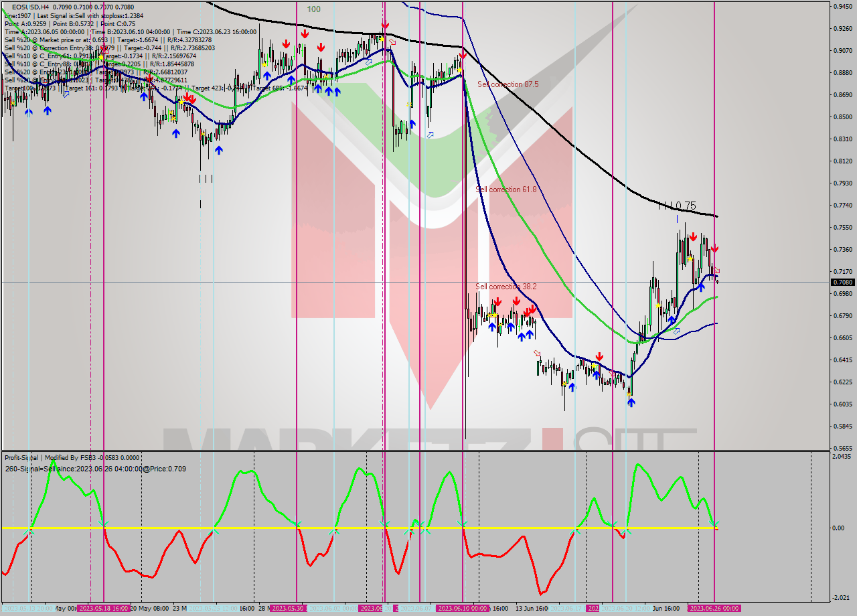Select the Sell correction 38.2 label
Image resolution: width=857 pixels, height=616 pixels.
coord(506,287)
